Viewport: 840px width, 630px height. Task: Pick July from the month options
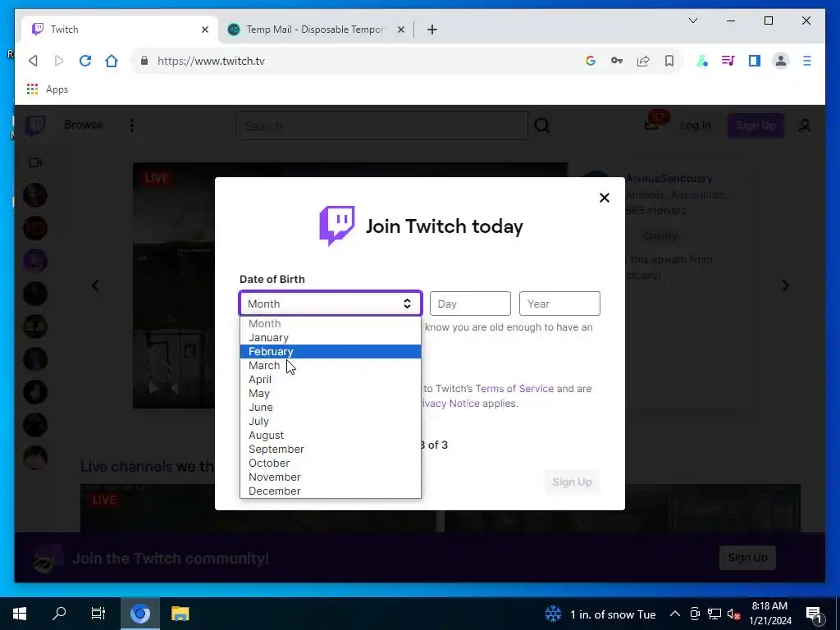point(330,421)
